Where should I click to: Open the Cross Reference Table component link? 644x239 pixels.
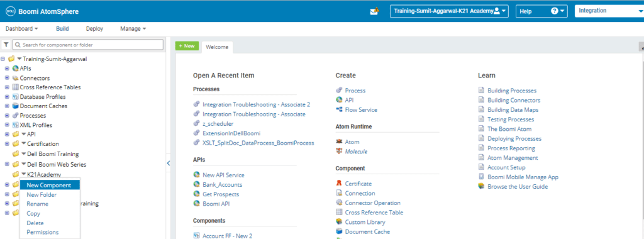point(374,213)
